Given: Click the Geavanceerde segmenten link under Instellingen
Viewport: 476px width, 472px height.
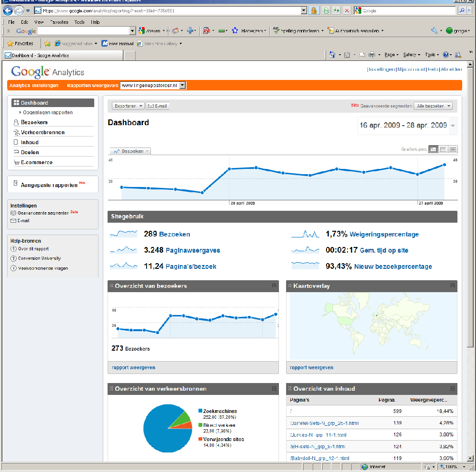Looking at the screenshot, I should 43,213.
